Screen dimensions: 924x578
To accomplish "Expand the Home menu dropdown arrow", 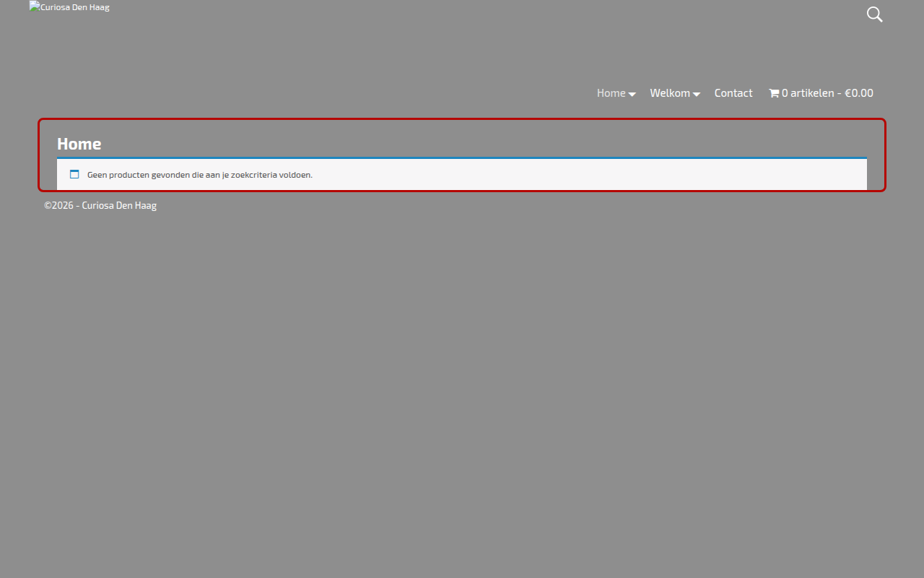I will (632, 94).
